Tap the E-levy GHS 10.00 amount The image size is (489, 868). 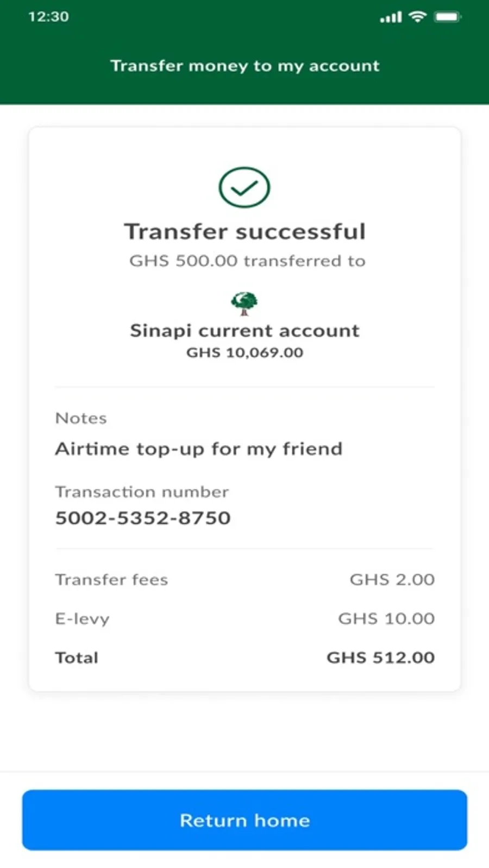coord(386,618)
